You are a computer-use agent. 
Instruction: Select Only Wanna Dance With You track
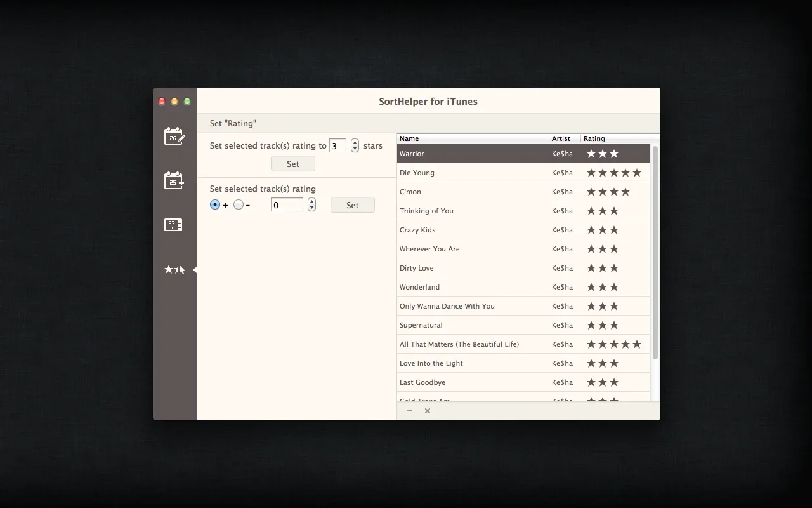(524, 306)
